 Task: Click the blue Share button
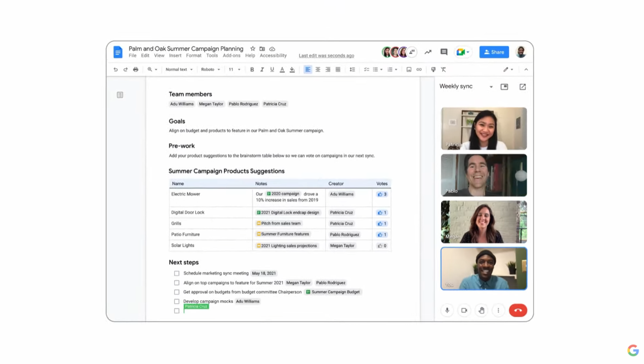click(x=494, y=52)
